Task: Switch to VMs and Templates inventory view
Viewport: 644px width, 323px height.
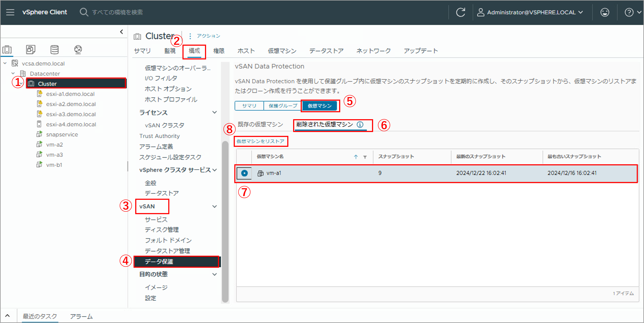Action: click(31, 50)
